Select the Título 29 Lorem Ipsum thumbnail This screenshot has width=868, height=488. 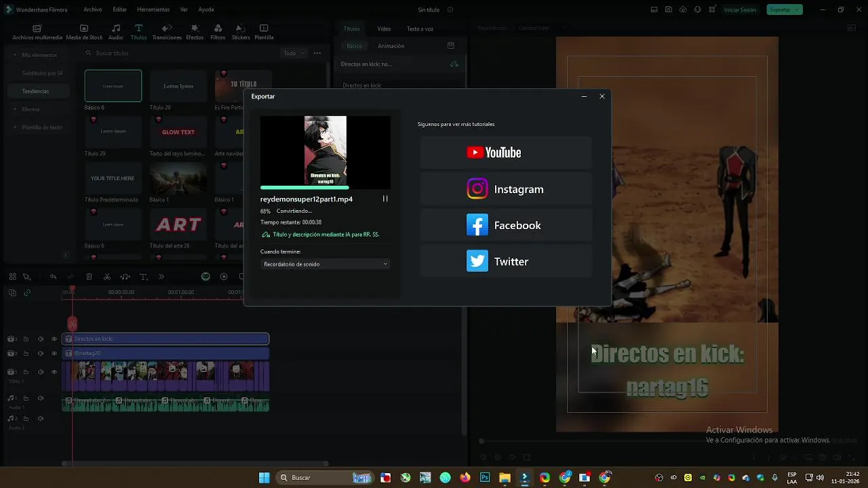[x=178, y=86]
